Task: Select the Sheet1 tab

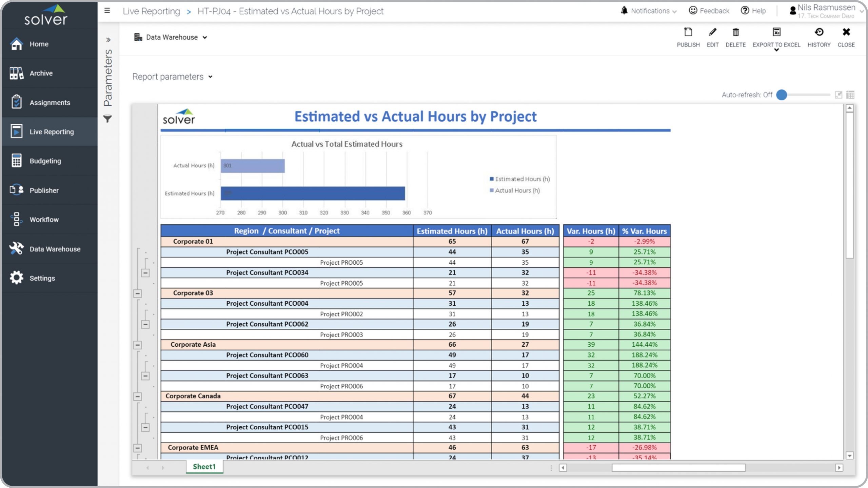Action: coord(204,467)
